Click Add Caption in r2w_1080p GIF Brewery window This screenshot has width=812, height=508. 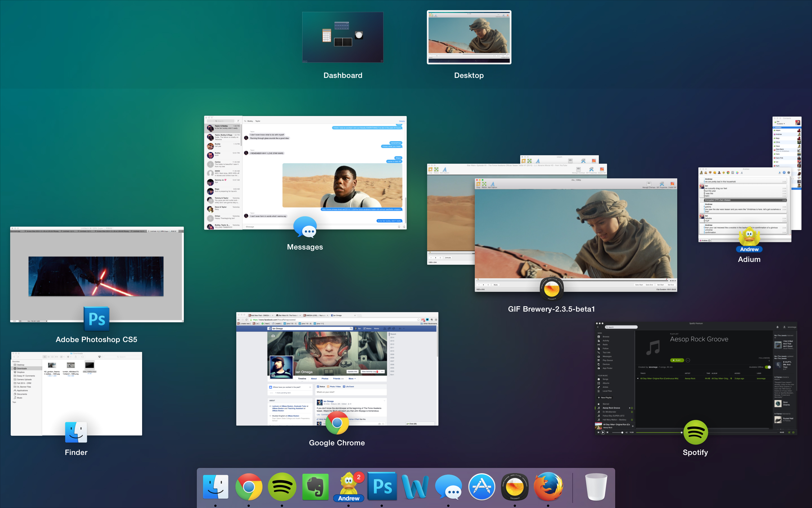493,185
